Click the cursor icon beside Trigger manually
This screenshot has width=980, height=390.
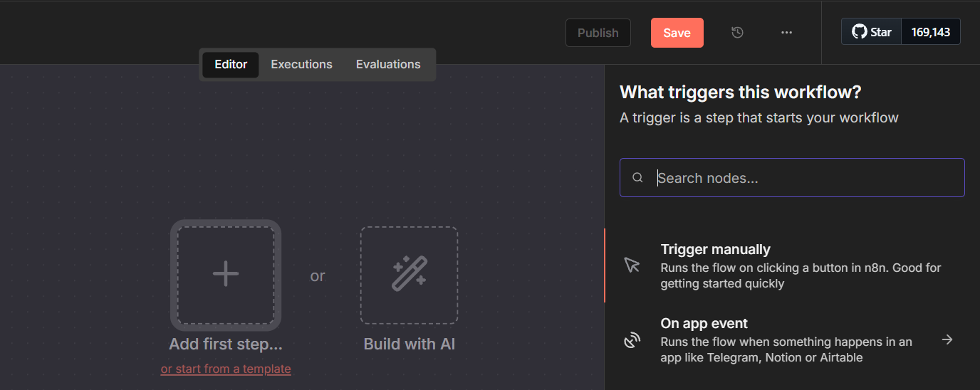632,265
